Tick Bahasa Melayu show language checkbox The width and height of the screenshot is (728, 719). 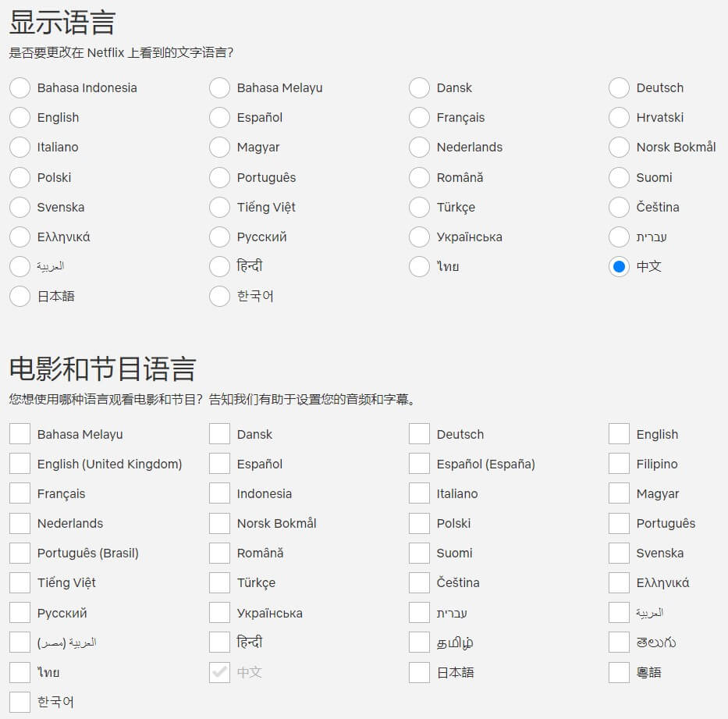click(x=20, y=434)
